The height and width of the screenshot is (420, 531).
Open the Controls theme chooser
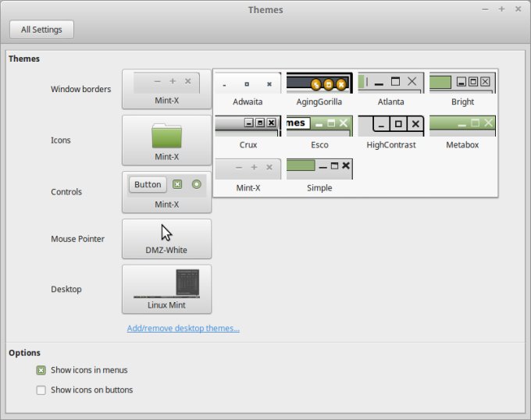(x=166, y=192)
